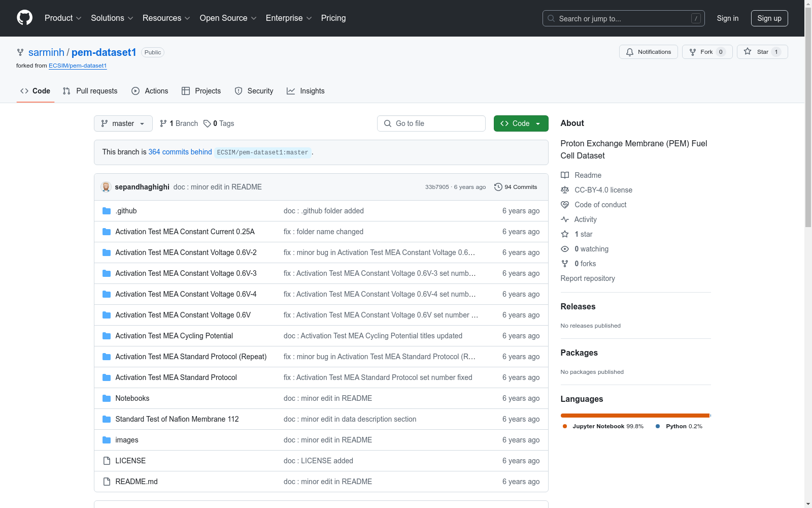Screen dimensions: 812x508
Task: Expand the master branch dropdown
Action: pyautogui.click(x=123, y=123)
